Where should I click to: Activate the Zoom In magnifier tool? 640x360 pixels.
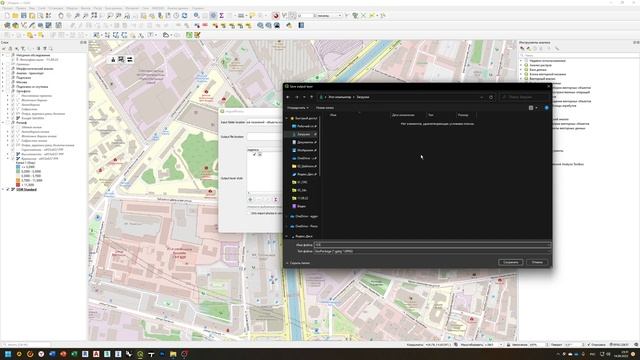77,16
